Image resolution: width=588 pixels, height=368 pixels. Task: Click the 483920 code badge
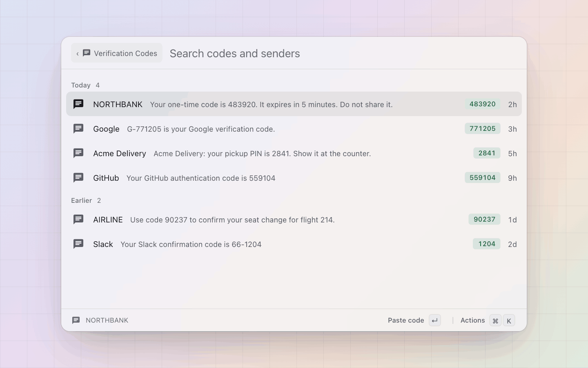483,104
